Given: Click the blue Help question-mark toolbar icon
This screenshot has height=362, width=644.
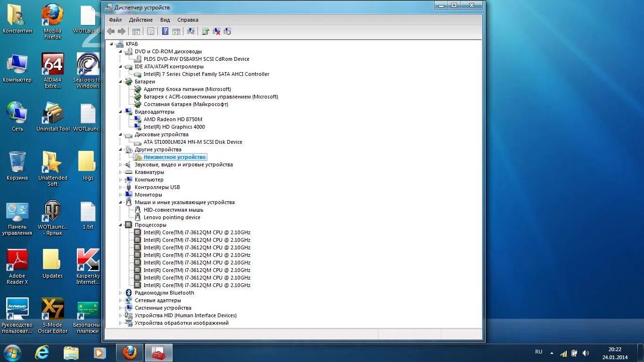Looking at the screenshot, I should [x=165, y=31].
